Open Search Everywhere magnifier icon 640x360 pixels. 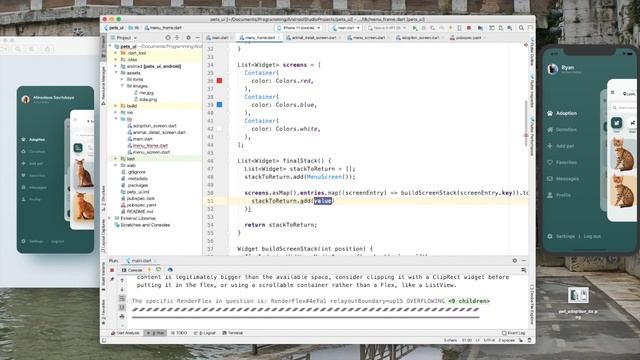521,28
